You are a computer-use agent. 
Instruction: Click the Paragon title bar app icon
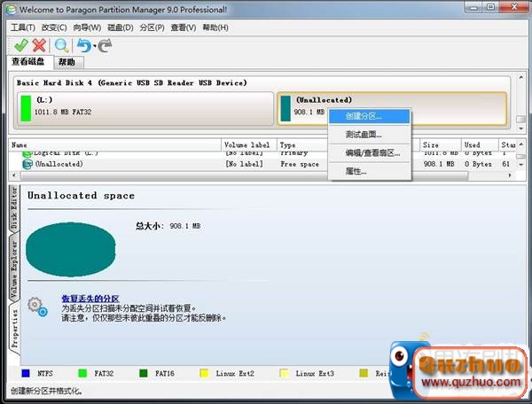pyautogui.click(x=11, y=10)
